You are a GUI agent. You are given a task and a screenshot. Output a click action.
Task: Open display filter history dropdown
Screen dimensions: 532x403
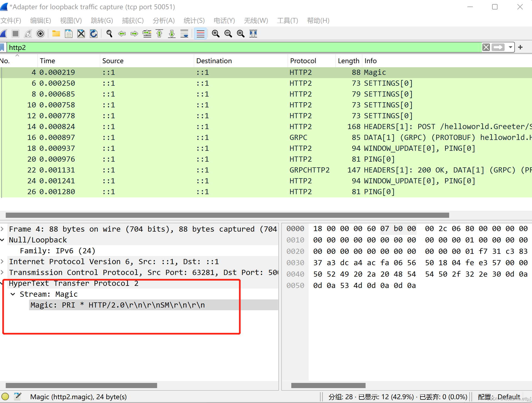[511, 47]
